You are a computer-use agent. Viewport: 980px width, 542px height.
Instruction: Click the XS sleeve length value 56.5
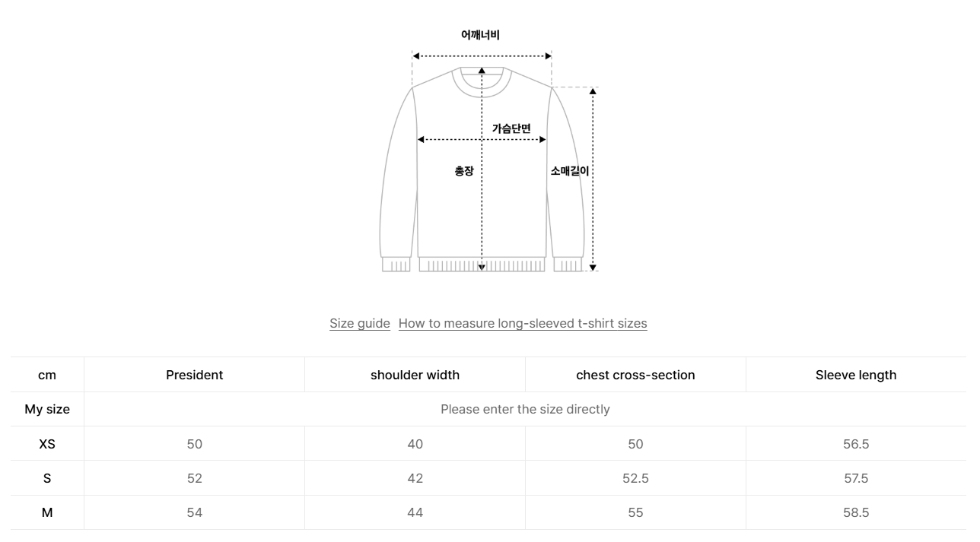pyautogui.click(x=856, y=444)
